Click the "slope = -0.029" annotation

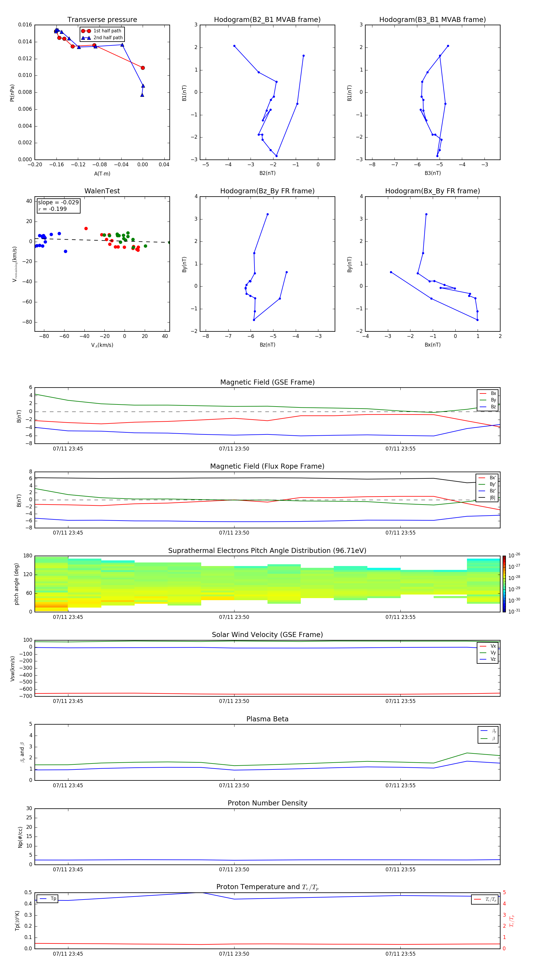pos(58,203)
